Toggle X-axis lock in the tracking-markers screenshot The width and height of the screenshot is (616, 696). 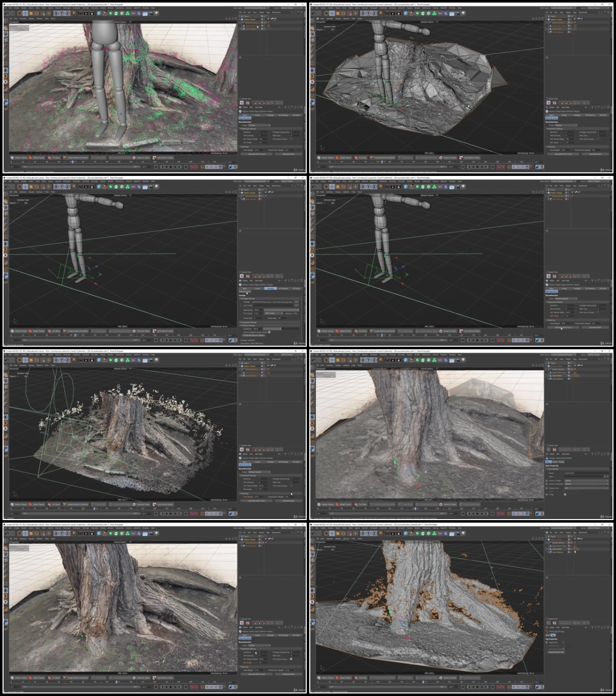tap(56, 13)
